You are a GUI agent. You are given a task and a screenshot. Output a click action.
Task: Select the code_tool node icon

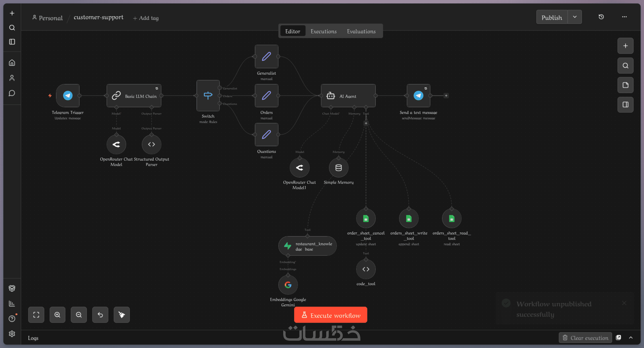click(366, 269)
